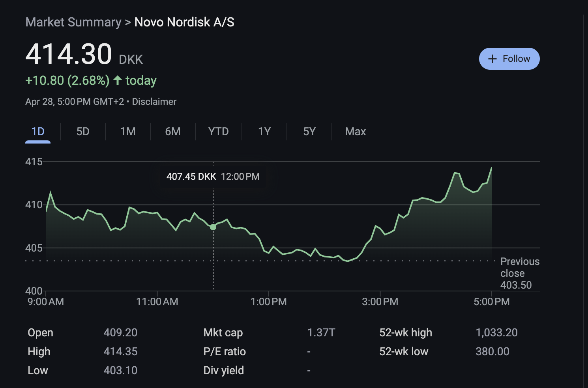The height and width of the screenshot is (388, 588).
Task: Show the 5Y chart range
Action: [x=309, y=131]
